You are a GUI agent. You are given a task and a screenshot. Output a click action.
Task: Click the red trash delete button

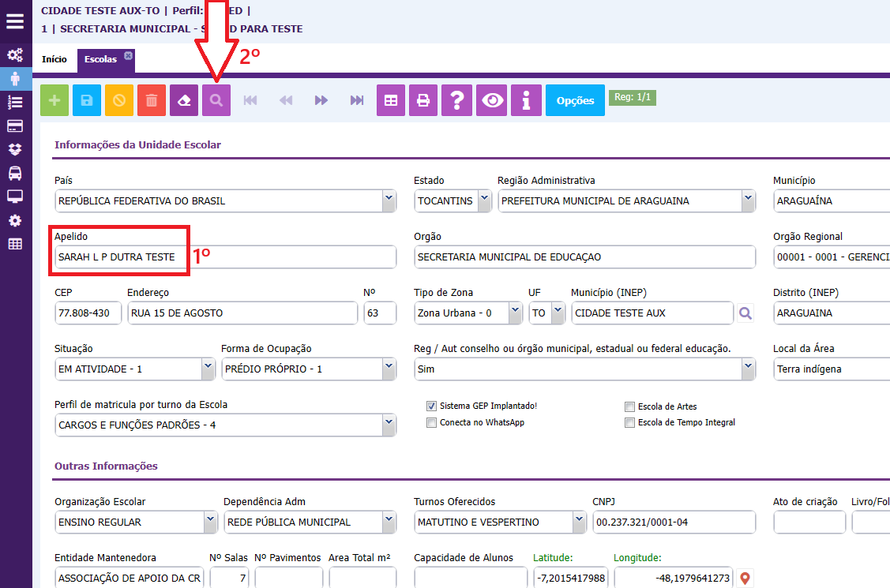tap(152, 100)
